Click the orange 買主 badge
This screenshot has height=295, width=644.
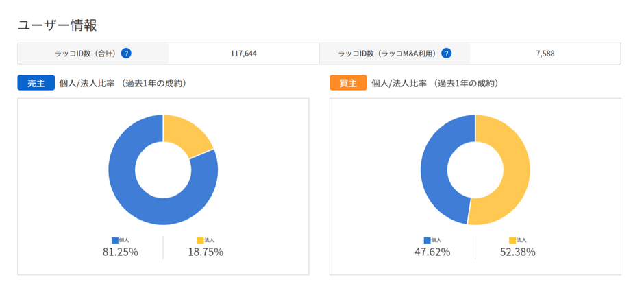348,83
